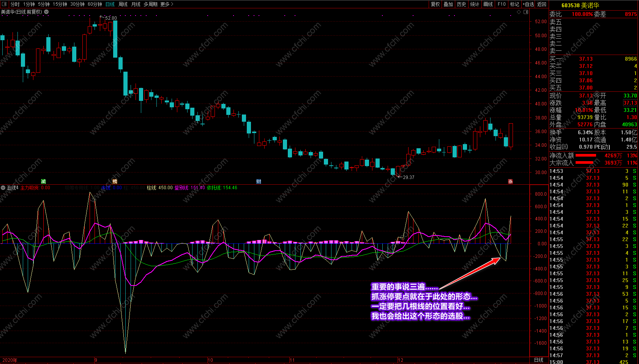Toggle the right info panel icon
This screenshot has width=639, height=364.
pos(526,12)
